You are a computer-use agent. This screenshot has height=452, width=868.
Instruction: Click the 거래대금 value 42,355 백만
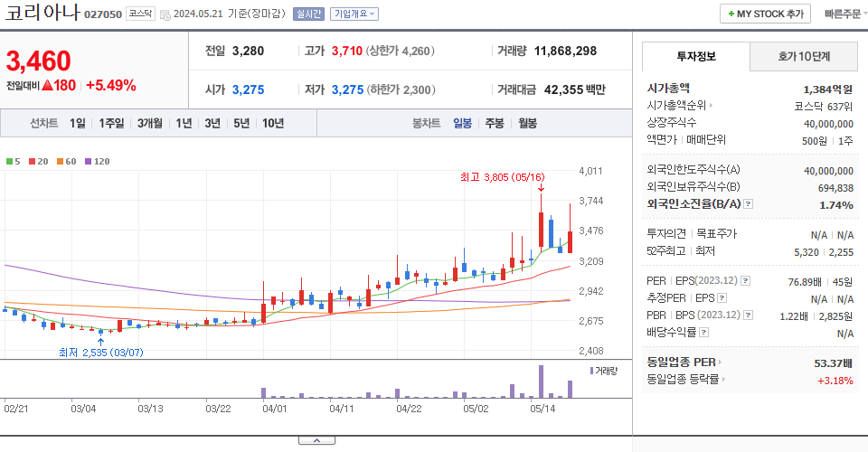(x=575, y=89)
